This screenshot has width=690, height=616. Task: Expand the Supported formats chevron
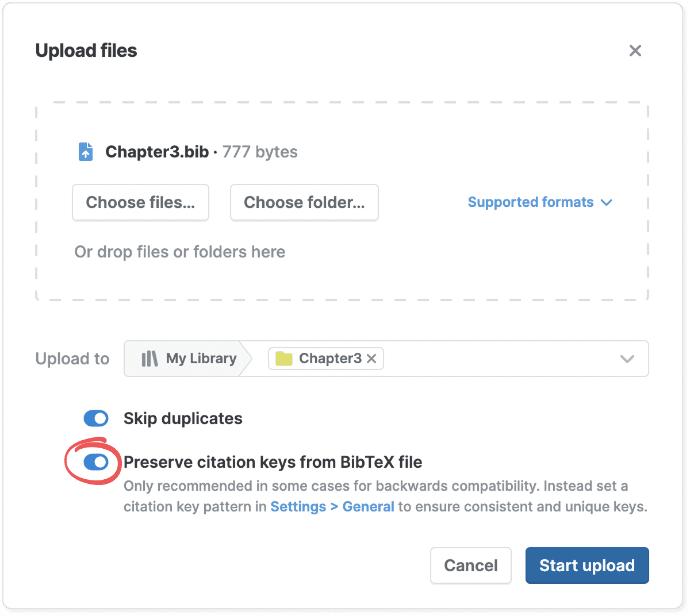tap(606, 202)
